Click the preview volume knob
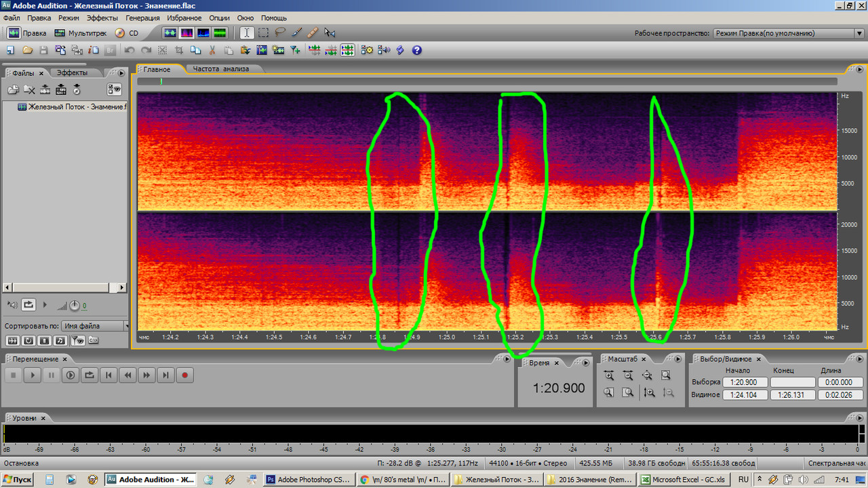 [x=74, y=306]
